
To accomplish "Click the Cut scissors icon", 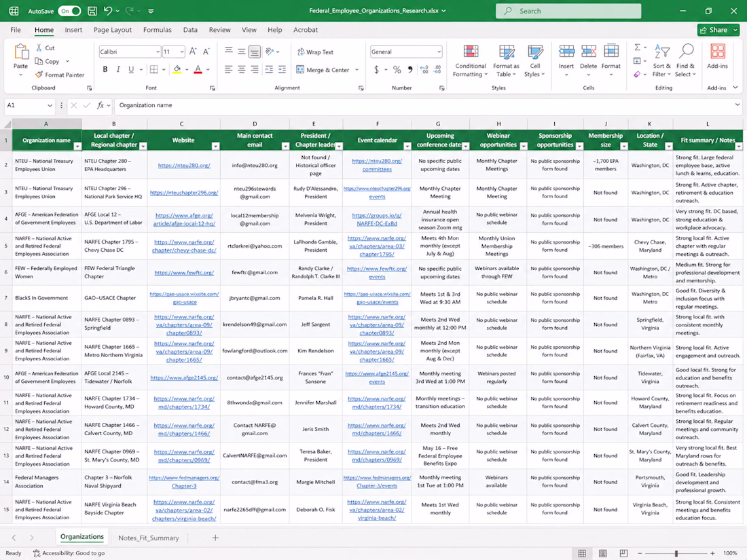I will [x=39, y=48].
